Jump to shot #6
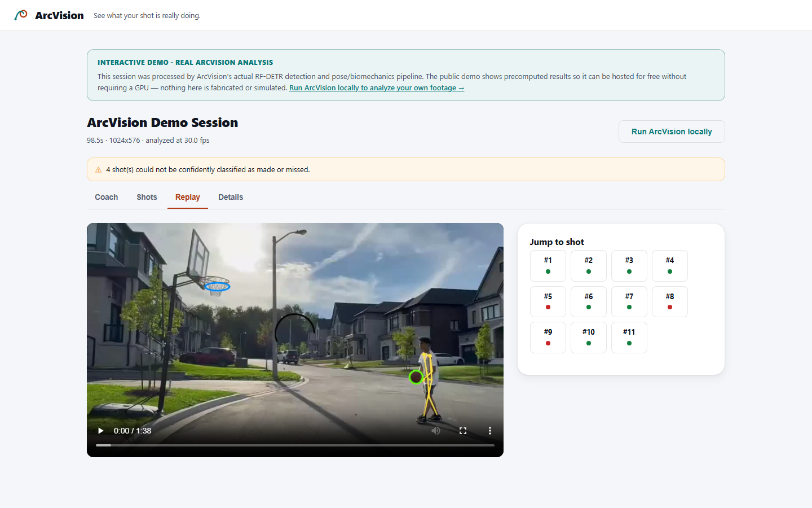This screenshot has height=508, width=812. (x=589, y=301)
